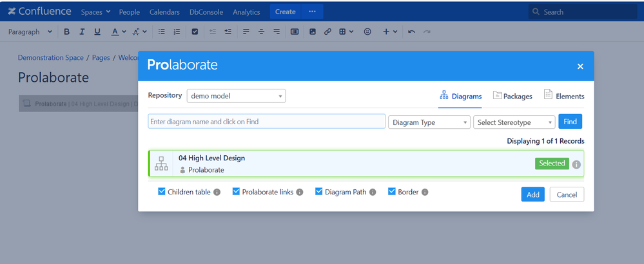Screen dimensions: 644x264
Task: Open the Demonstration Space breadcrumb
Action: tap(50, 58)
